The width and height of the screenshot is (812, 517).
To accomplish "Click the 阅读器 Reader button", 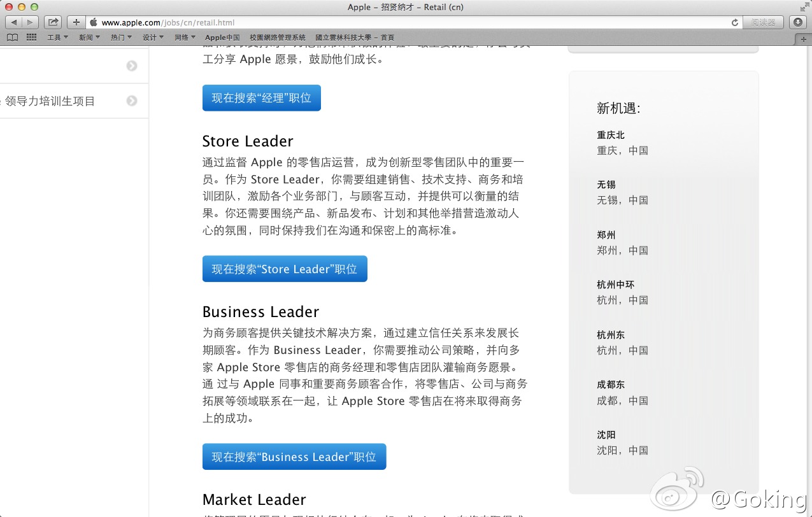I will pos(763,22).
